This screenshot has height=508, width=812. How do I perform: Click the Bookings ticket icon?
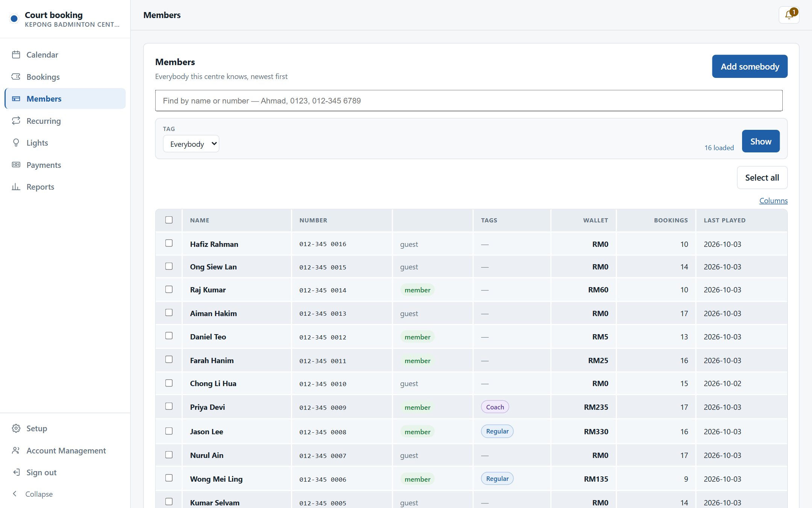pyautogui.click(x=16, y=77)
